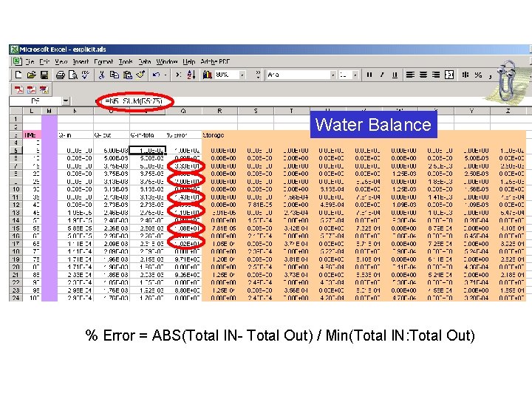
Task: Click the first Adobe PDF convert icon
Action: (x=18, y=89)
